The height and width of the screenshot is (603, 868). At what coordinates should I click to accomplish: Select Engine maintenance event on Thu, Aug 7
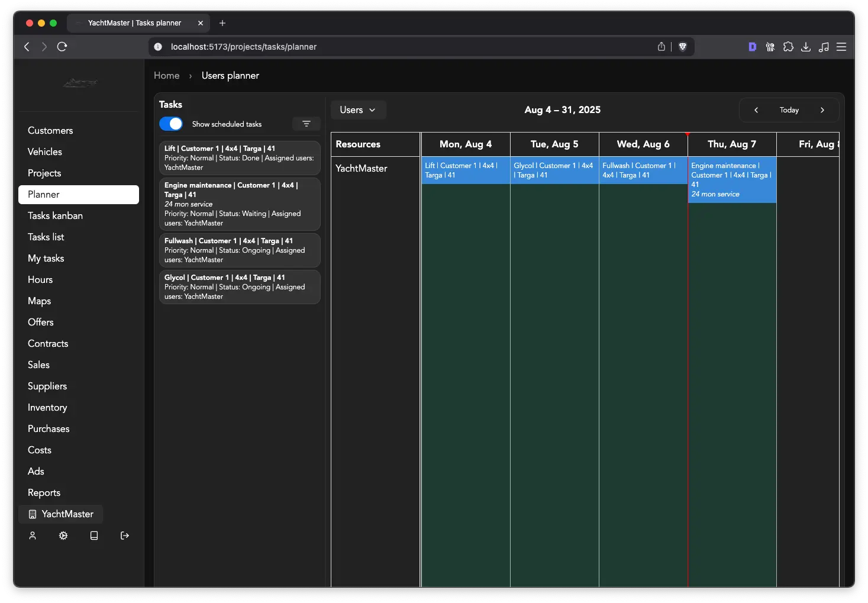coord(731,180)
